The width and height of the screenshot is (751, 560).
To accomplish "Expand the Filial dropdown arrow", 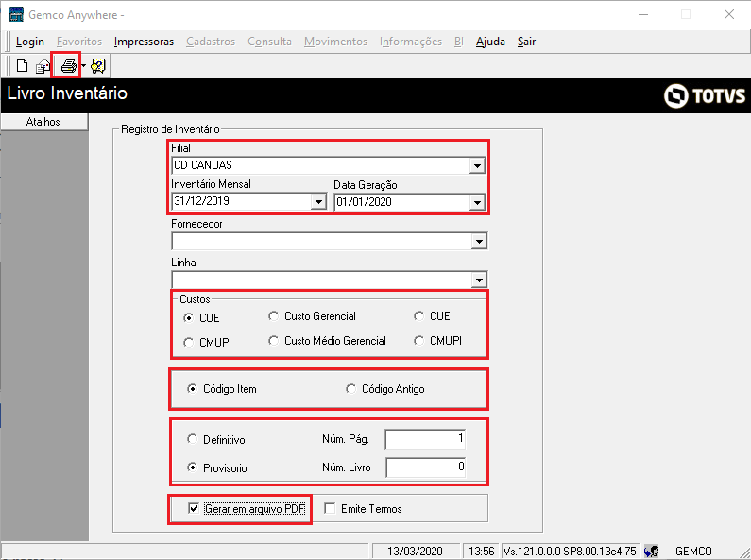I will (477, 165).
